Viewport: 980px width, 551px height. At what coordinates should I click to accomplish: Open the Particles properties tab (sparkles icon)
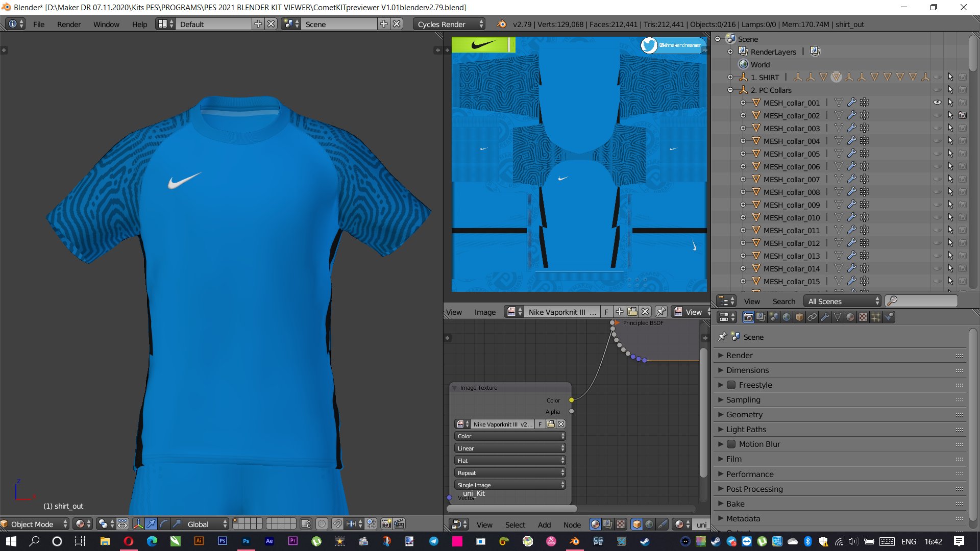coord(876,317)
